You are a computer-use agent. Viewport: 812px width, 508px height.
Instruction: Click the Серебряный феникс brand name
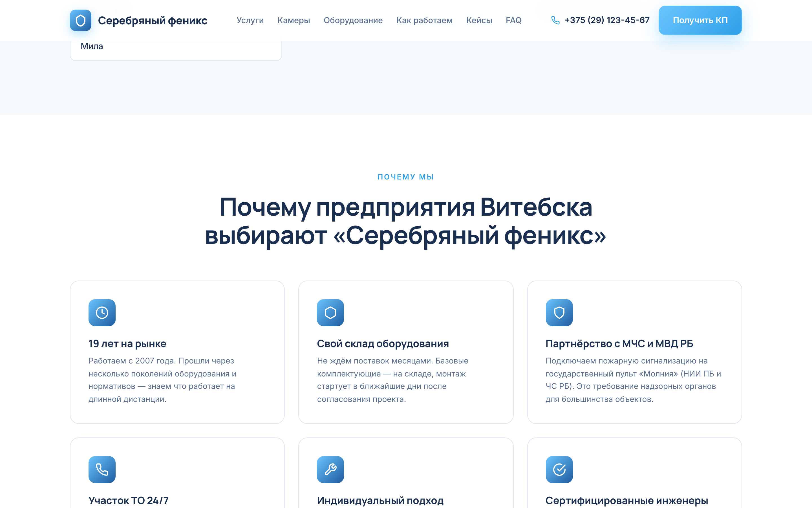[153, 21]
